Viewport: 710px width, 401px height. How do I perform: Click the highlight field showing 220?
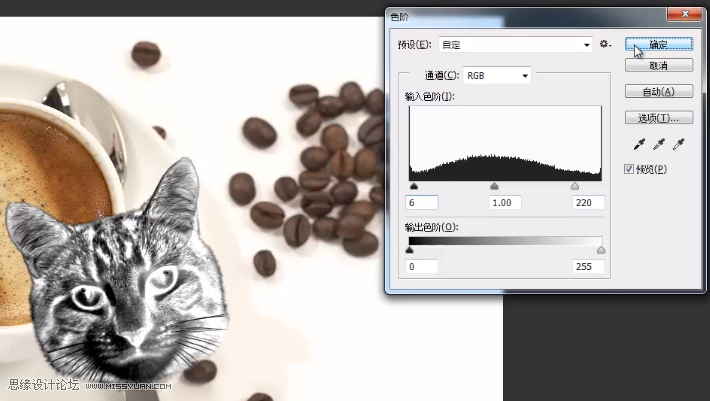pyautogui.click(x=588, y=202)
